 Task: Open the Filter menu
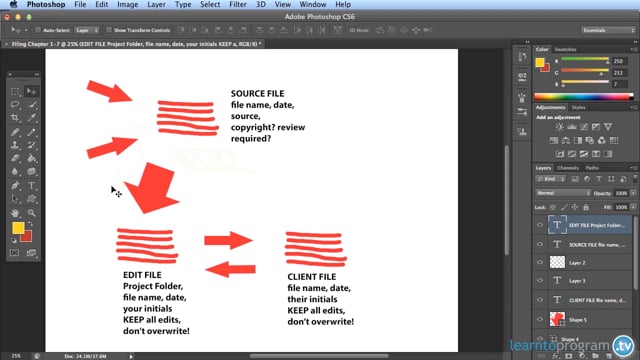[x=238, y=4]
